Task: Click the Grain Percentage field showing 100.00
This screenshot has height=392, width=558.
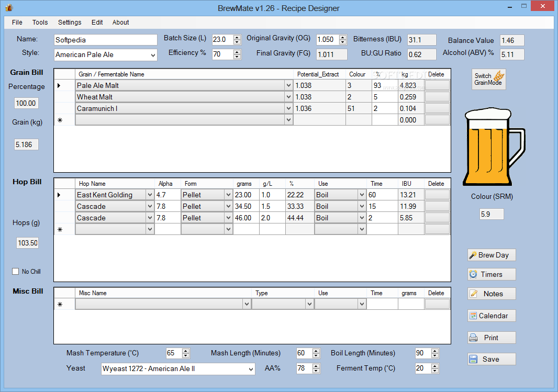Action: coord(26,103)
